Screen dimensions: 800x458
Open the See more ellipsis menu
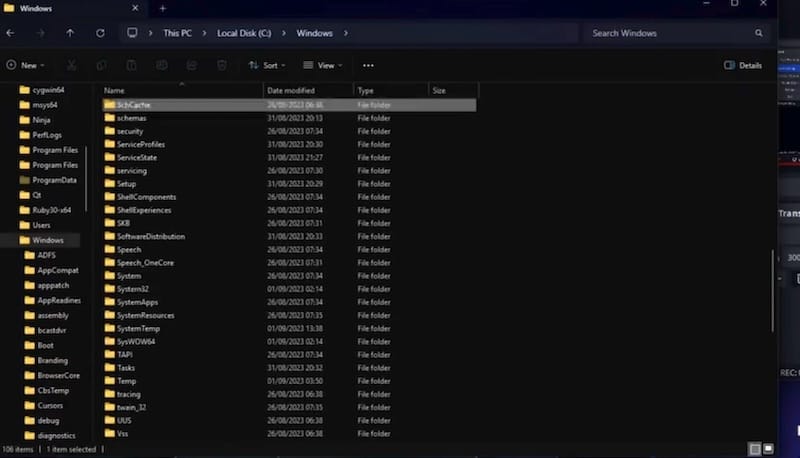(368, 65)
